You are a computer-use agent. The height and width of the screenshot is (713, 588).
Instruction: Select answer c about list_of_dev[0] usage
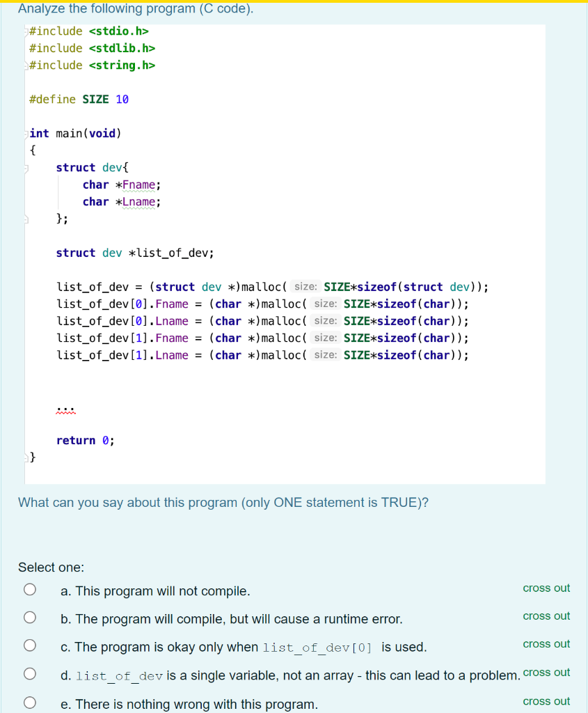(29, 645)
